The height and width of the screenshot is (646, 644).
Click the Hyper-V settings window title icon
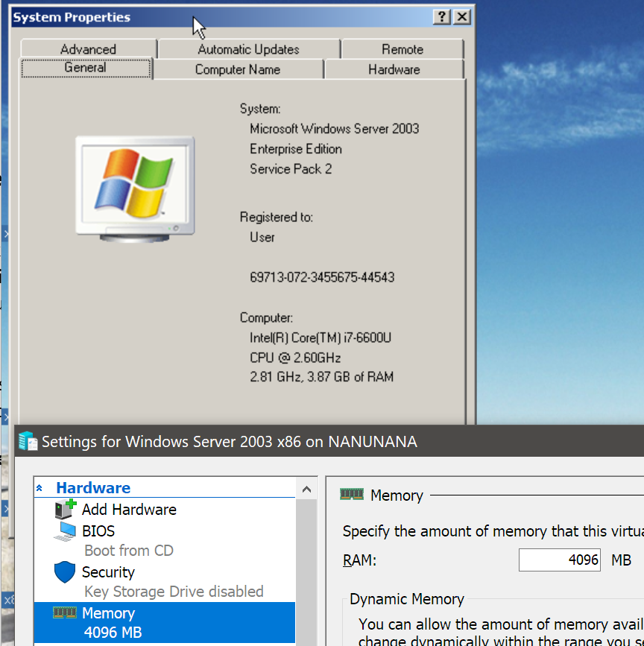tap(28, 441)
